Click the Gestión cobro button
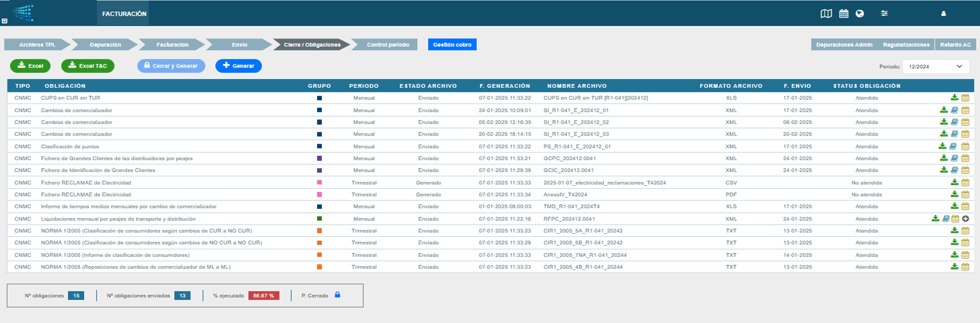The height and width of the screenshot is (323, 980). pos(452,45)
